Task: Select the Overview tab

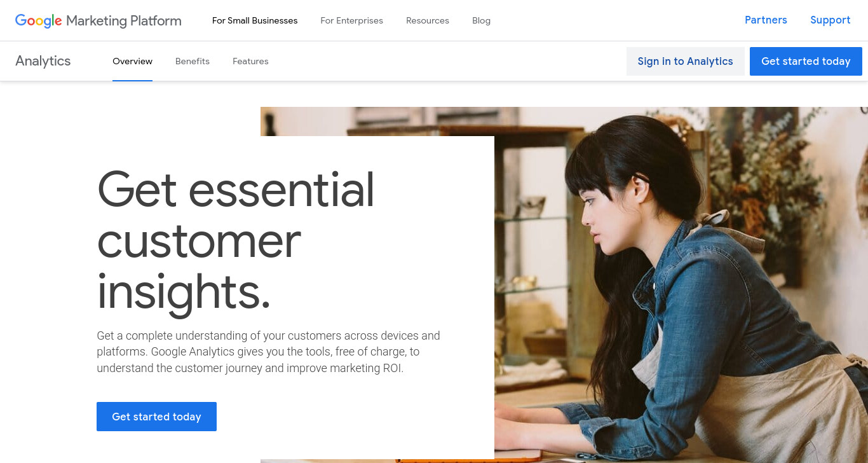Action: 132,61
